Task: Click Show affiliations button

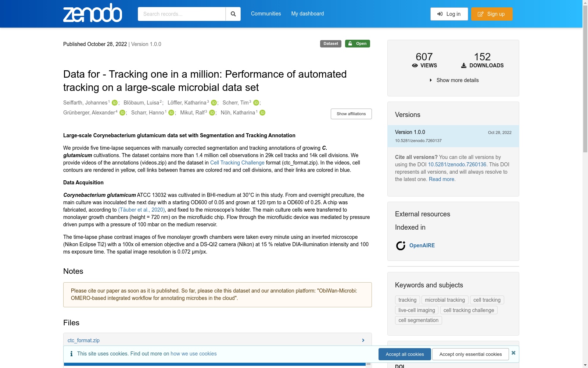Action: 351,114
